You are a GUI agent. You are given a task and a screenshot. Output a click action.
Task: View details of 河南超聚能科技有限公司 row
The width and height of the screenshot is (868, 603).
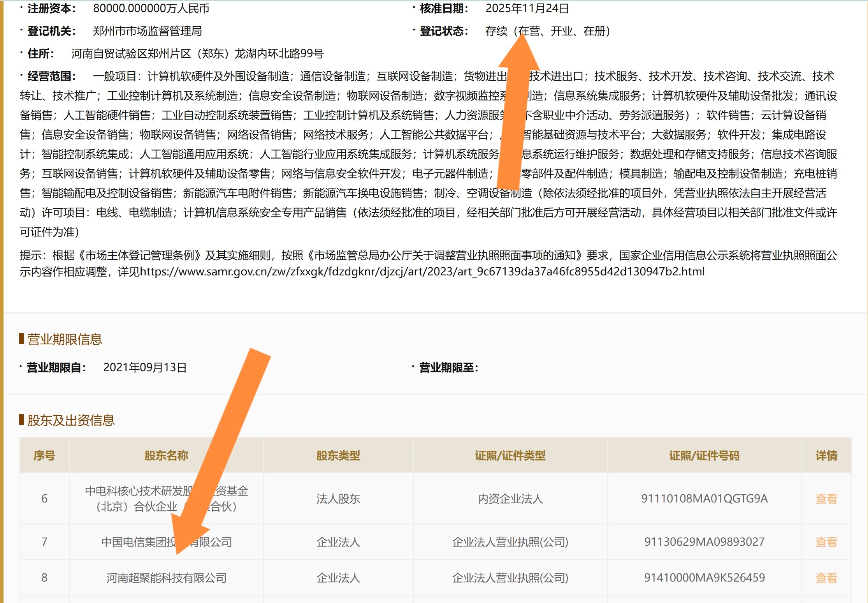(x=826, y=578)
